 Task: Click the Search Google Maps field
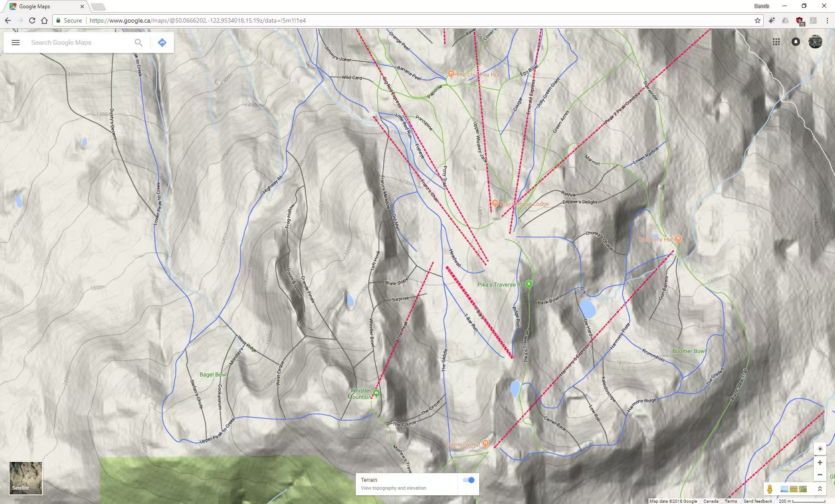(x=80, y=43)
